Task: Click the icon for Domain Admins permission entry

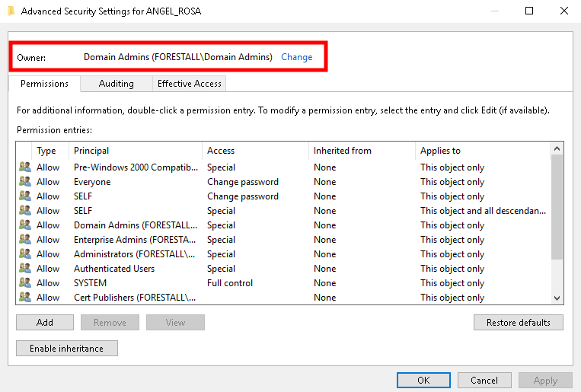Action: coord(25,225)
